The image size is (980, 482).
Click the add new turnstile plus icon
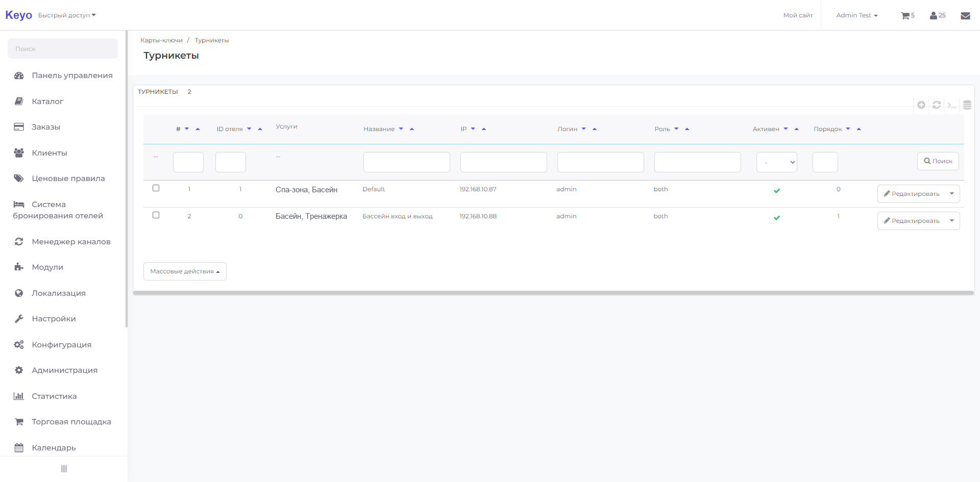921,105
